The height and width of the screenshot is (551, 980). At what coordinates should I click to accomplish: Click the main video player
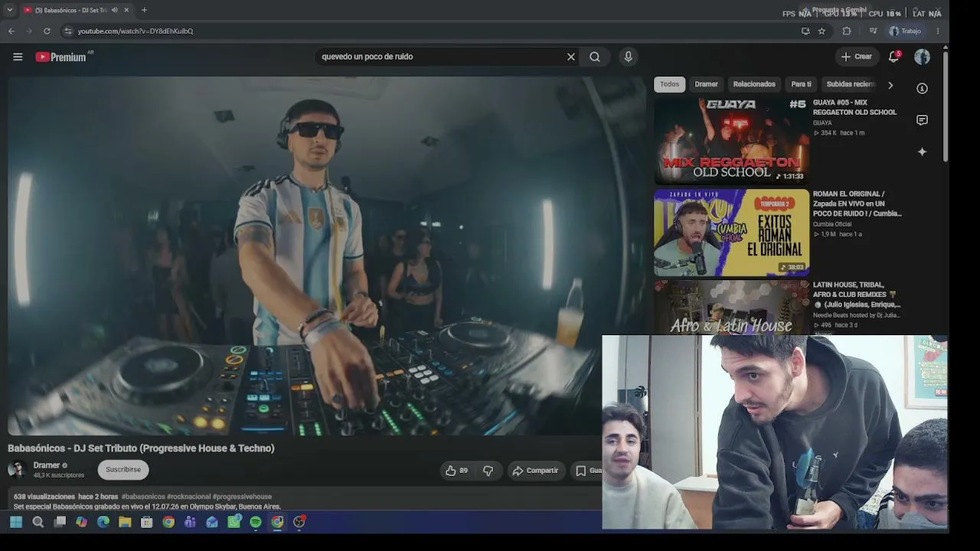pos(327,256)
